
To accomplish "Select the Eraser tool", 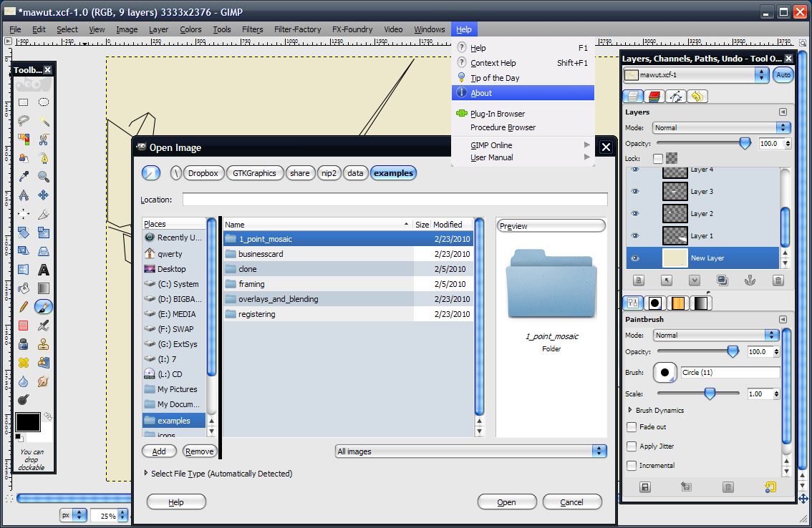I will click(x=24, y=326).
